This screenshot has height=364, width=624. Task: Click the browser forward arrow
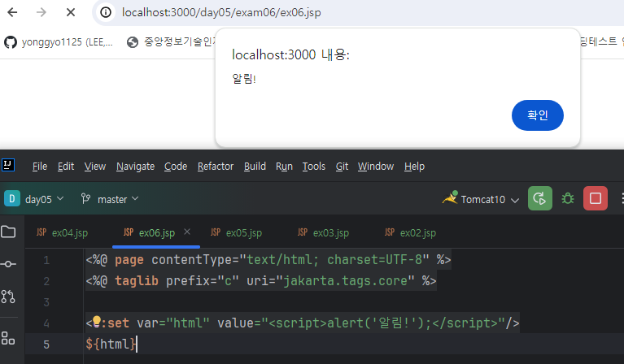pos(41,12)
